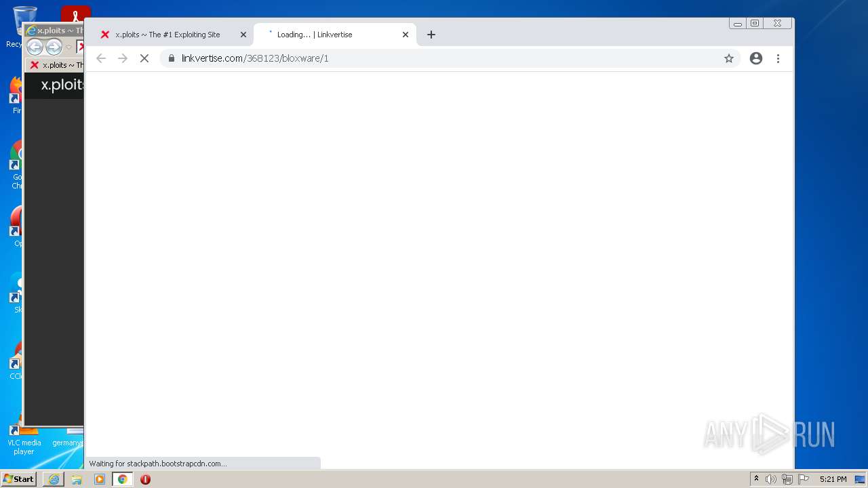Open the Action Center flag icon

click(x=804, y=479)
